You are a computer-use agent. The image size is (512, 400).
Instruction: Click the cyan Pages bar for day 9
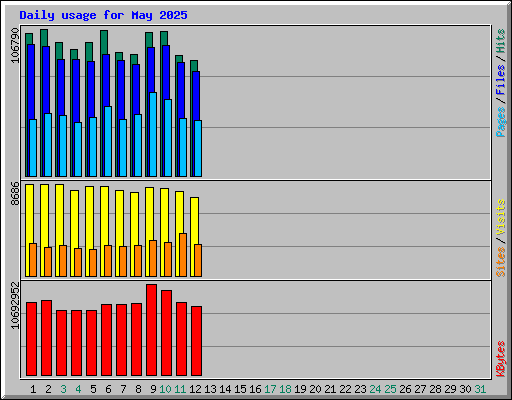(x=153, y=135)
